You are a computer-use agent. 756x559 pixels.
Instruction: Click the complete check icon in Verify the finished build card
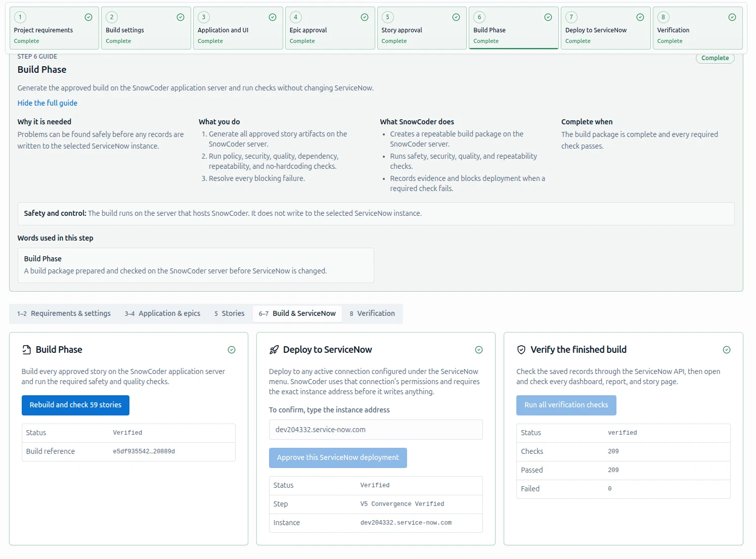click(727, 350)
